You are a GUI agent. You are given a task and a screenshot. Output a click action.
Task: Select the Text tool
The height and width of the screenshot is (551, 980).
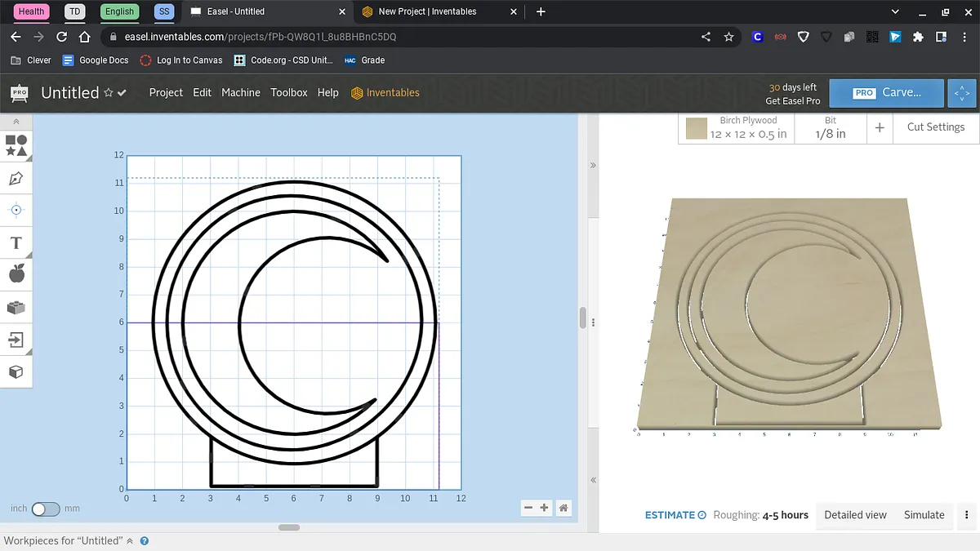16,243
